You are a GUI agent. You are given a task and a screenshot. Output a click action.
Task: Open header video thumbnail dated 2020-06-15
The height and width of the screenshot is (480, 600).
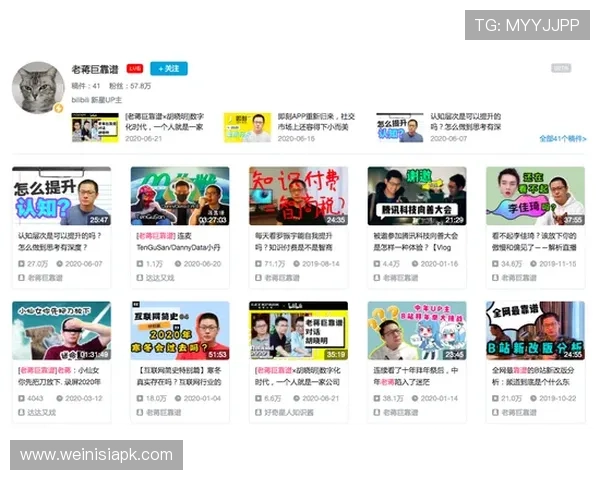click(247, 127)
